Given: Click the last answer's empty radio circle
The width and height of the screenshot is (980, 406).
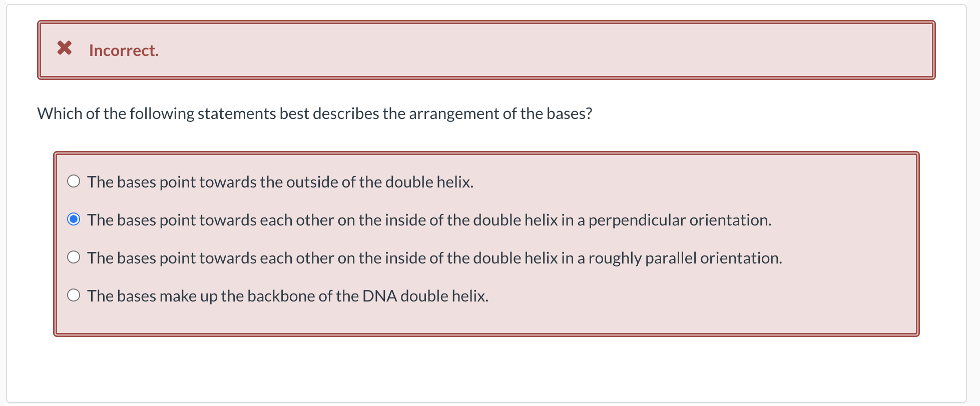Looking at the screenshot, I should click(74, 295).
